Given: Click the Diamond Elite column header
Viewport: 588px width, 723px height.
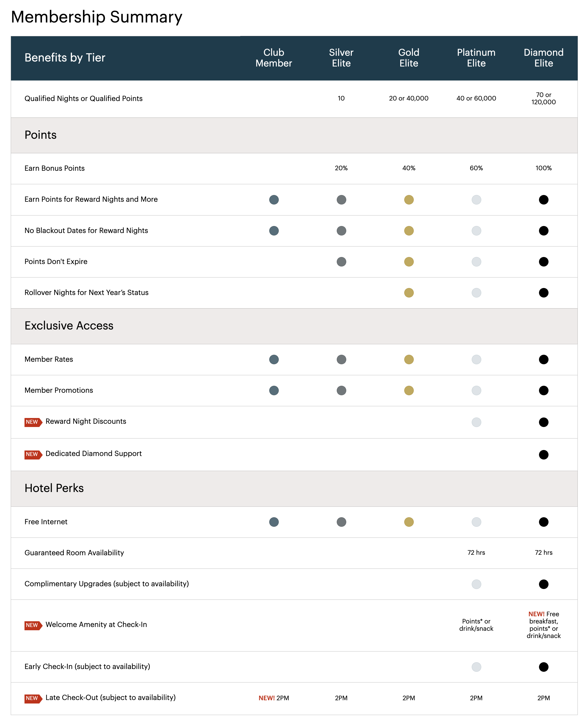Looking at the screenshot, I should 543,58.
